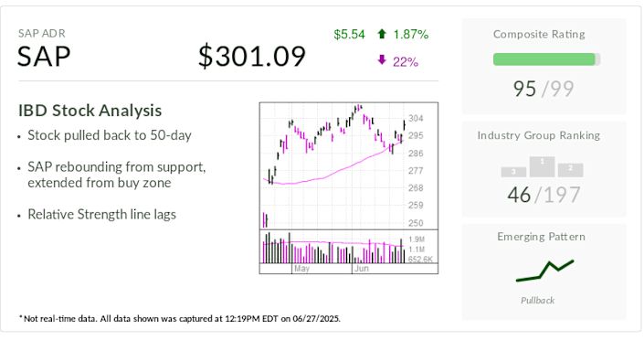Click the IBD Stock Analysis heading
This screenshot has width=644, height=340.
pos(90,111)
